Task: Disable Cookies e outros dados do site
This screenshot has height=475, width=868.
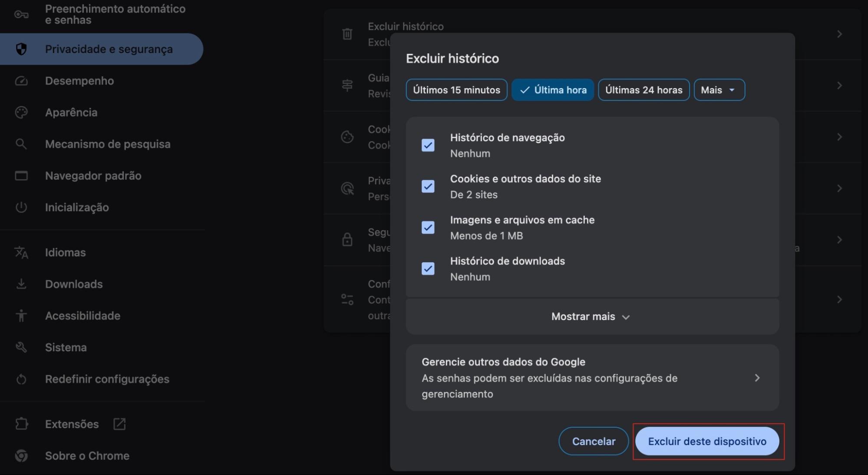Action: pyautogui.click(x=428, y=186)
